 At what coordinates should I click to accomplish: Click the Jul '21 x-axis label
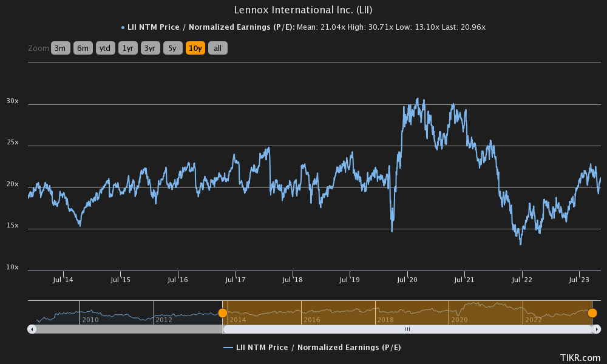(464, 280)
